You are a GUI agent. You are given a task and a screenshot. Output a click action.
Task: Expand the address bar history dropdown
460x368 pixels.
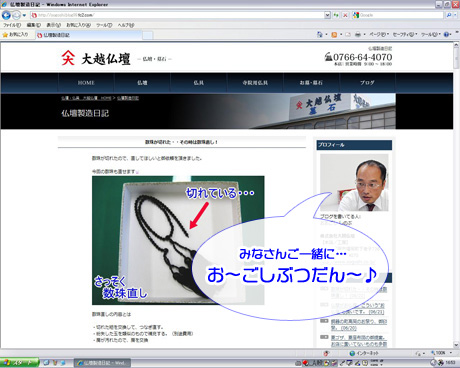[x=327, y=15]
